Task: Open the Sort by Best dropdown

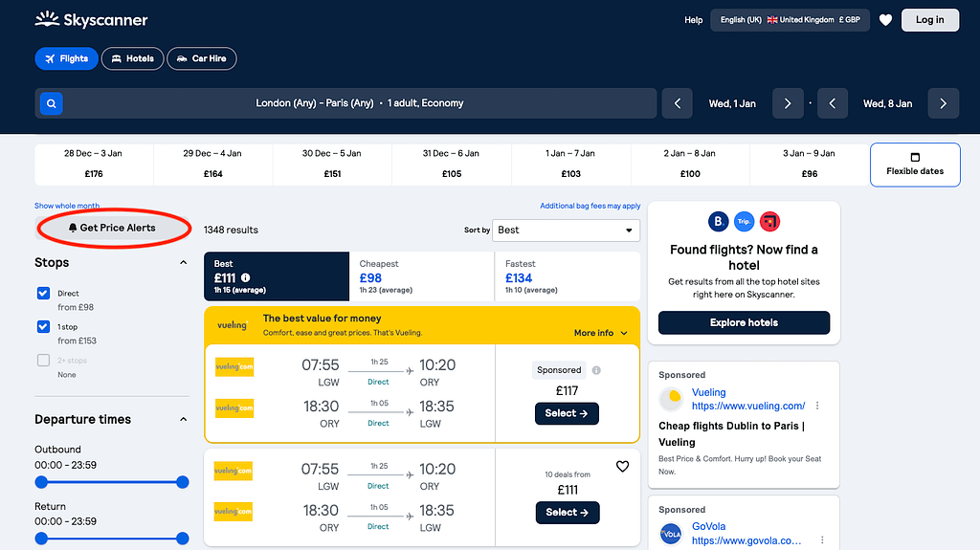Action: click(x=566, y=230)
